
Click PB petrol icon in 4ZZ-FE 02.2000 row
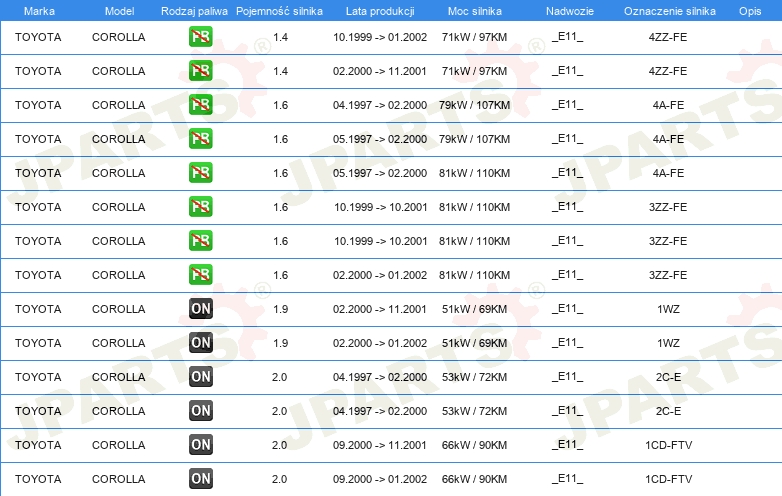pos(201,71)
